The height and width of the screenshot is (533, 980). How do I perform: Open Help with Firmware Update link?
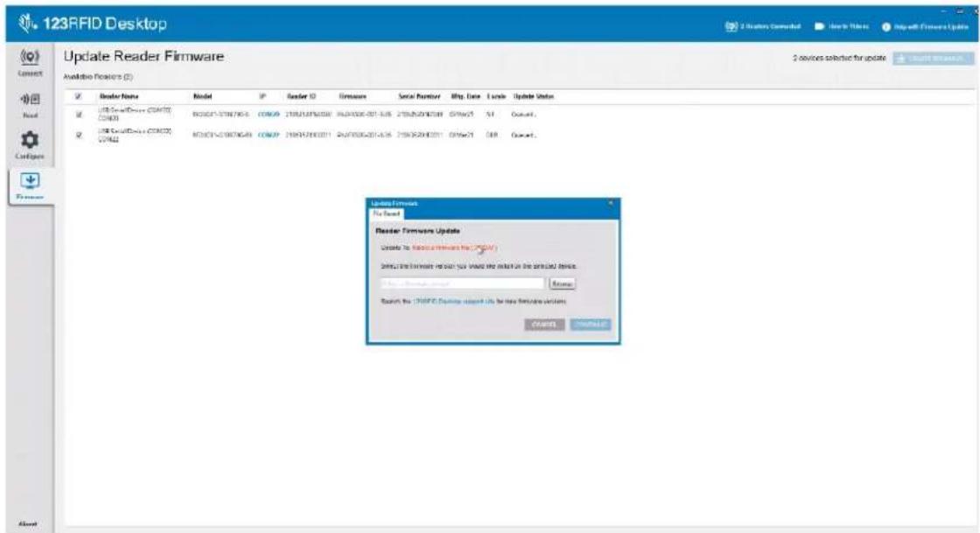[x=926, y=27]
